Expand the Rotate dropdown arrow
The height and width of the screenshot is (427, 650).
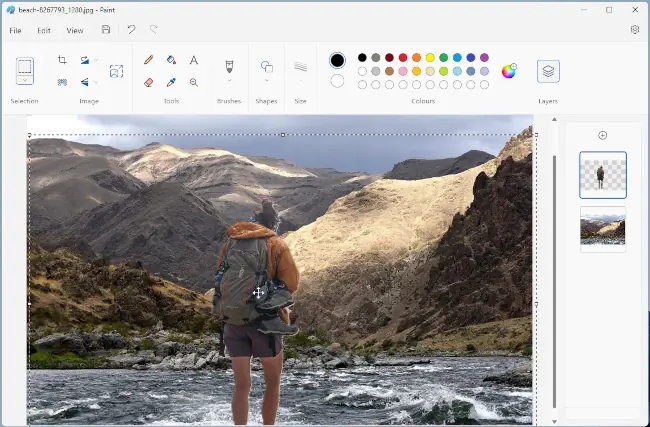pos(96,60)
